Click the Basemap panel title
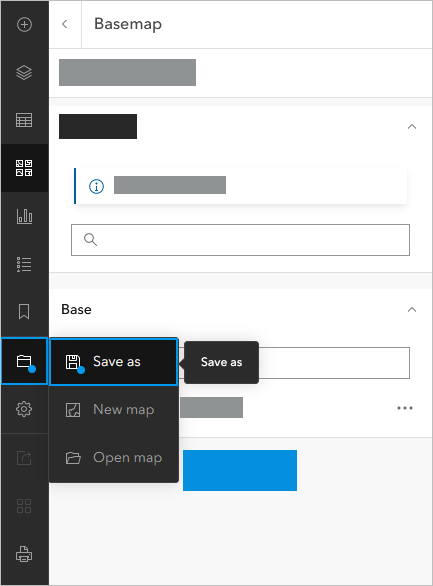Screen dimensions: 433x586 click(x=128, y=24)
